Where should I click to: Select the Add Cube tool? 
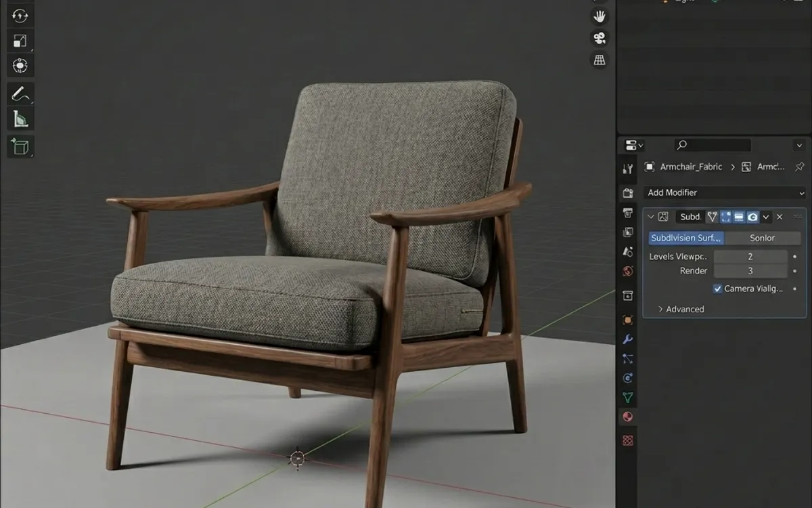tap(20, 146)
